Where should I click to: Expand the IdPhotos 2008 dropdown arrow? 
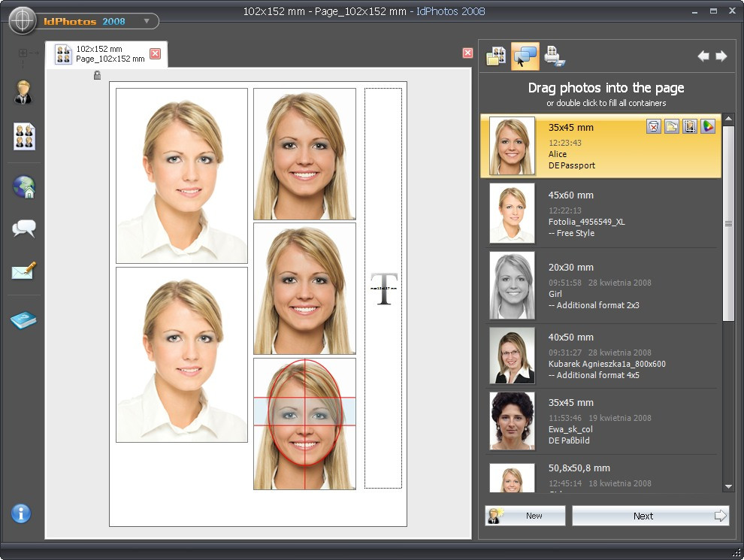[x=147, y=21]
